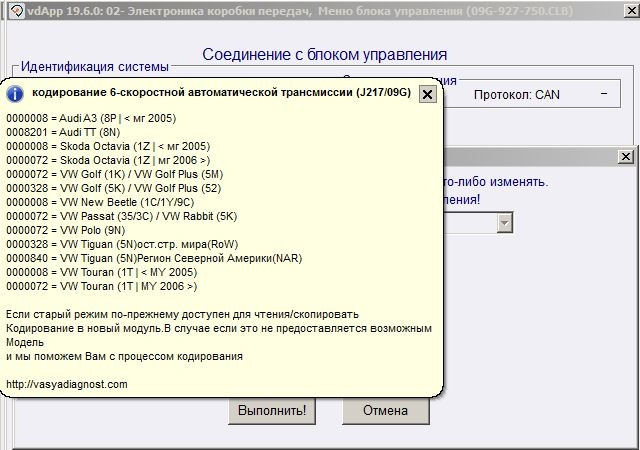
Task: Select the VW Golf (5K) / Golf Plus (52) line
Action: (113, 188)
